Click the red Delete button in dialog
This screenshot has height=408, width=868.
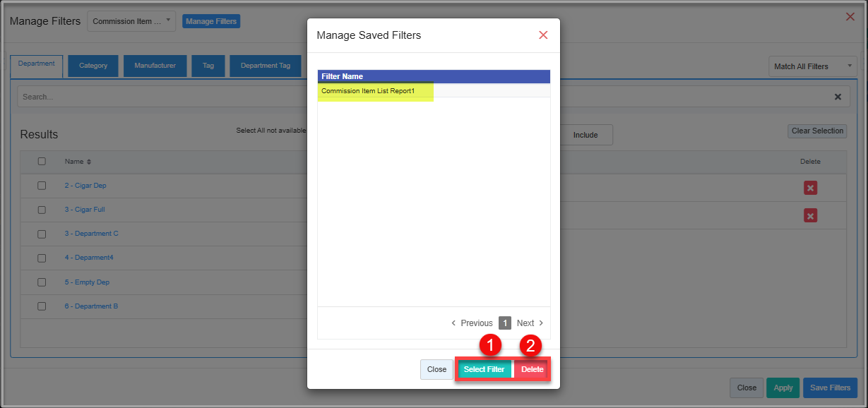coord(532,369)
